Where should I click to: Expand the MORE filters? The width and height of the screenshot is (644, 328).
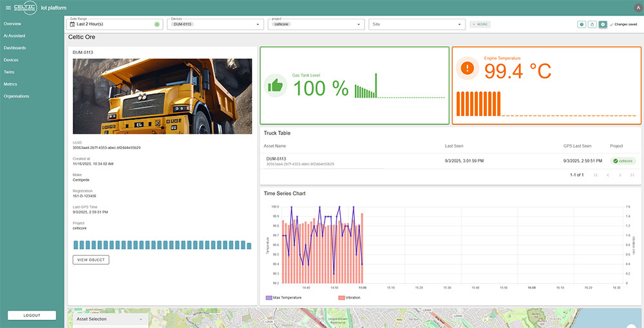pyautogui.click(x=480, y=24)
